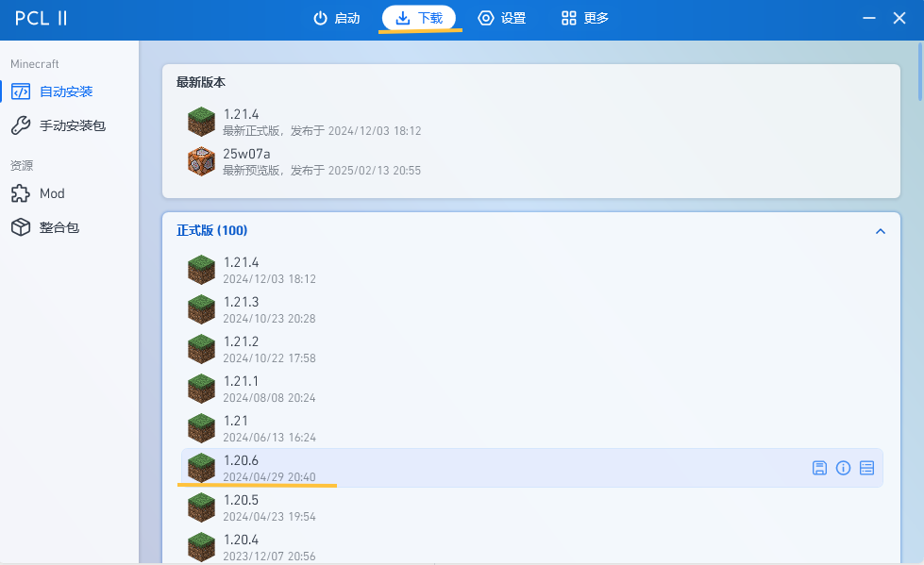Click the grass block icon for 1.21.1
Screen dimensions: 924x565
tap(202, 389)
